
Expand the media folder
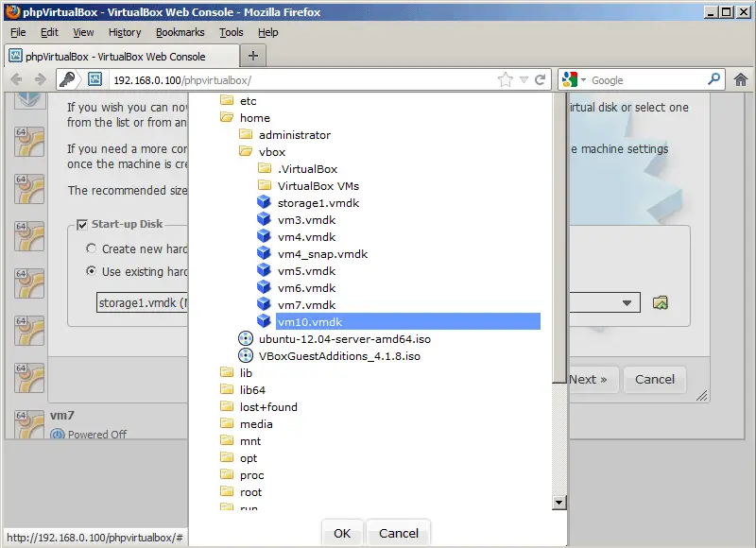(227, 423)
